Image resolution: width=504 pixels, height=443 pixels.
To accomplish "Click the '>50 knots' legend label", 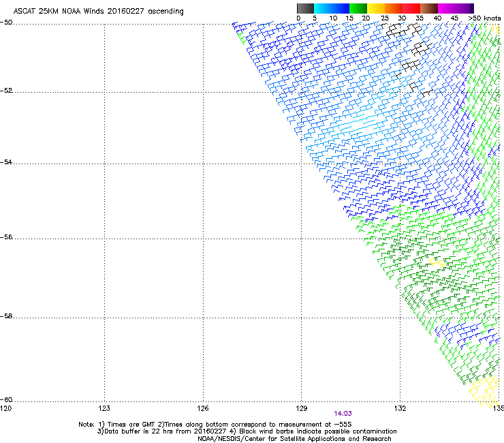I will (x=484, y=18).
